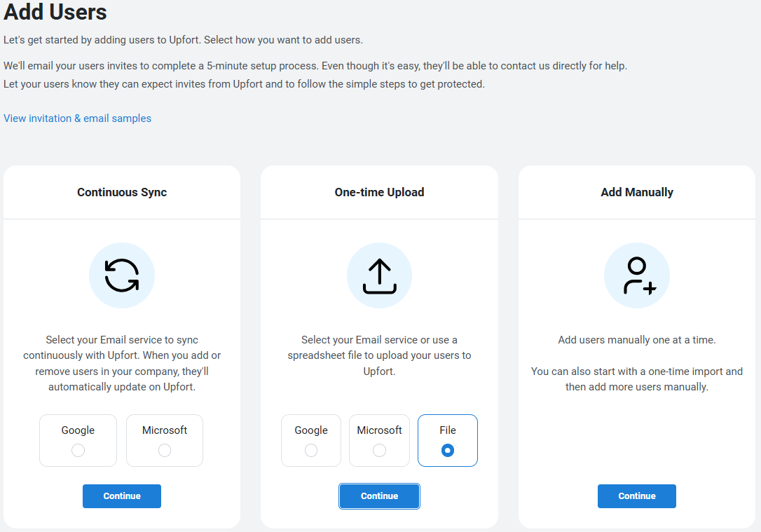761x532 pixels.
Task: Click the Add Manually user-plus icon
Action: [x=637, y=275]
